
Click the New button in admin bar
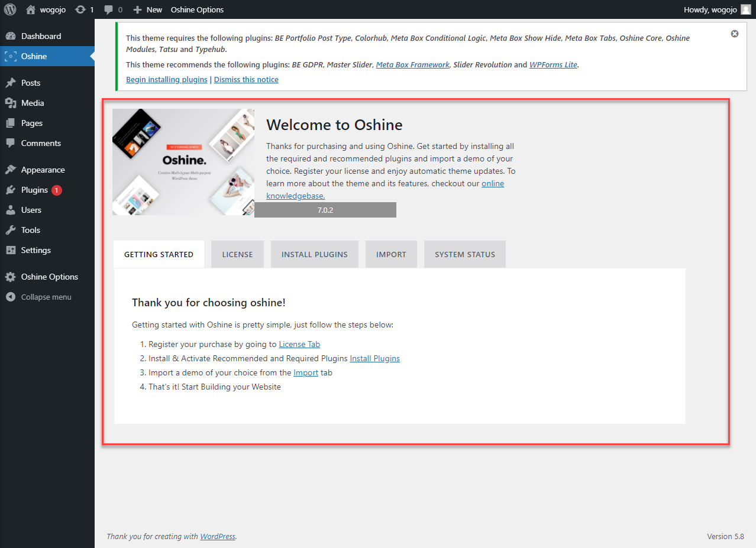pyautogui.click(x=148, y=9)
